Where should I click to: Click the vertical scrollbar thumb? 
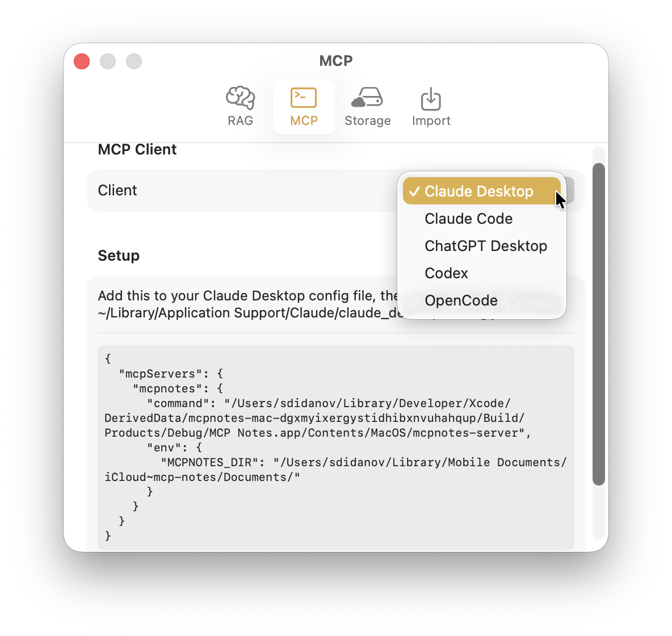click(x=598, y=324)
